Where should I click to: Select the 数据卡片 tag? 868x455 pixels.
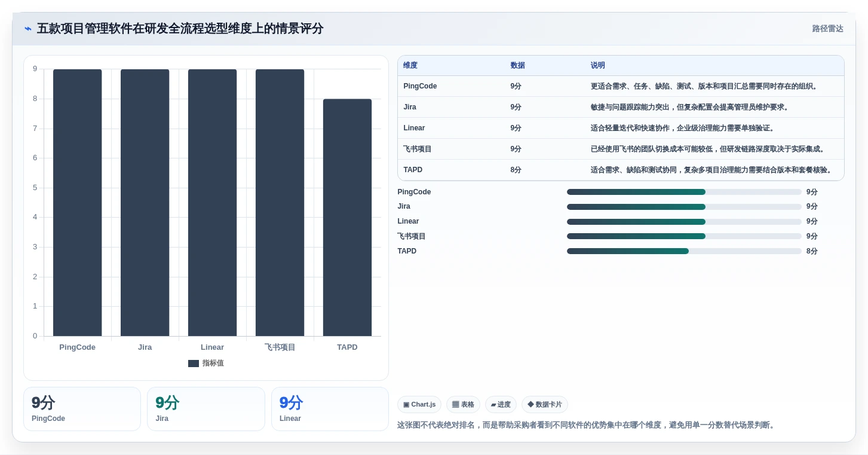point(545,405)
